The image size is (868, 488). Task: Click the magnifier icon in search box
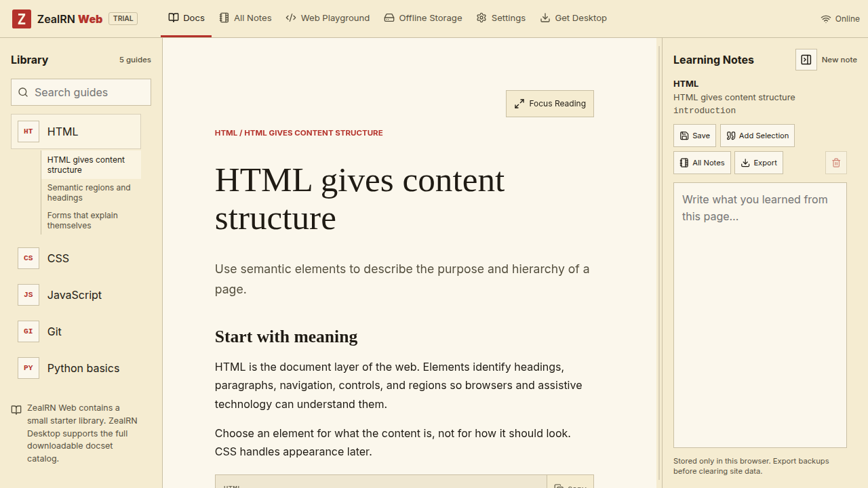pos(23,92)
